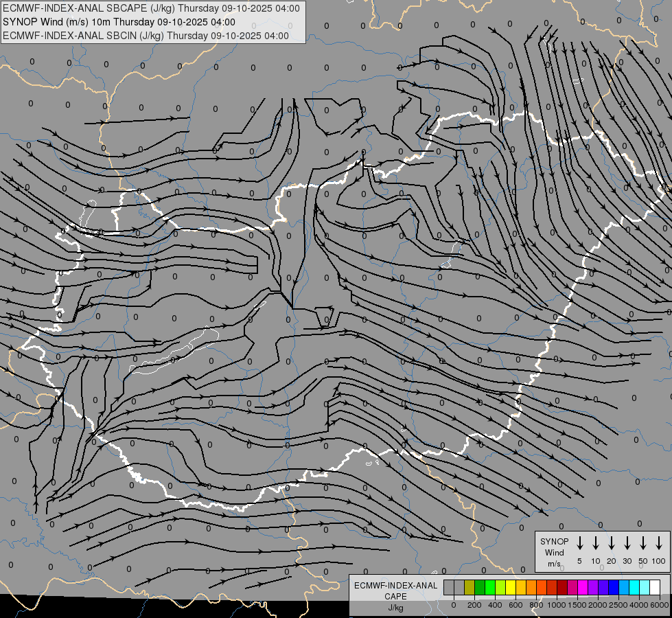The width and height of the screenshot is (672, 618).
Task: Click the 100 m/s wind arrow in legend
Action: point(659,542)
